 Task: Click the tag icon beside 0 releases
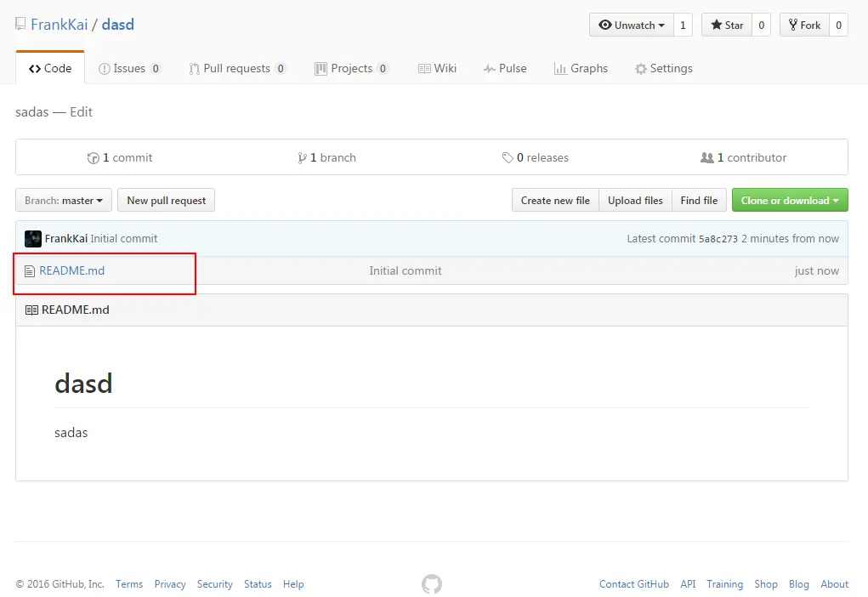coord(508,158)
